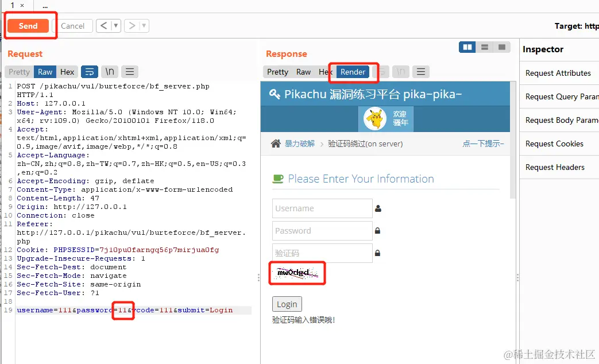Choose side-by-side layout icon
Image resolution: width=599 pixels, height=364 pixels.
click(x=467, y=47)
